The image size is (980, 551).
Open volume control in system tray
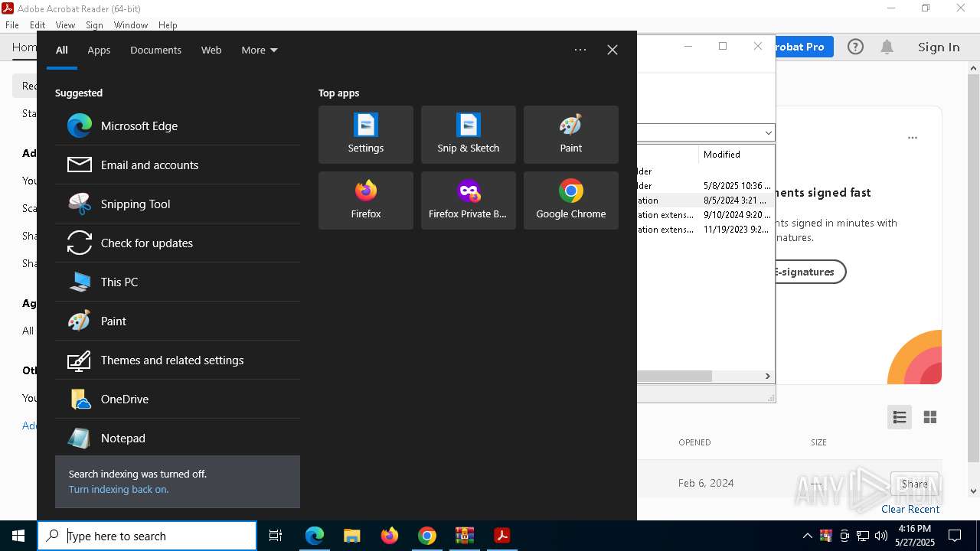tap(881, 536)
